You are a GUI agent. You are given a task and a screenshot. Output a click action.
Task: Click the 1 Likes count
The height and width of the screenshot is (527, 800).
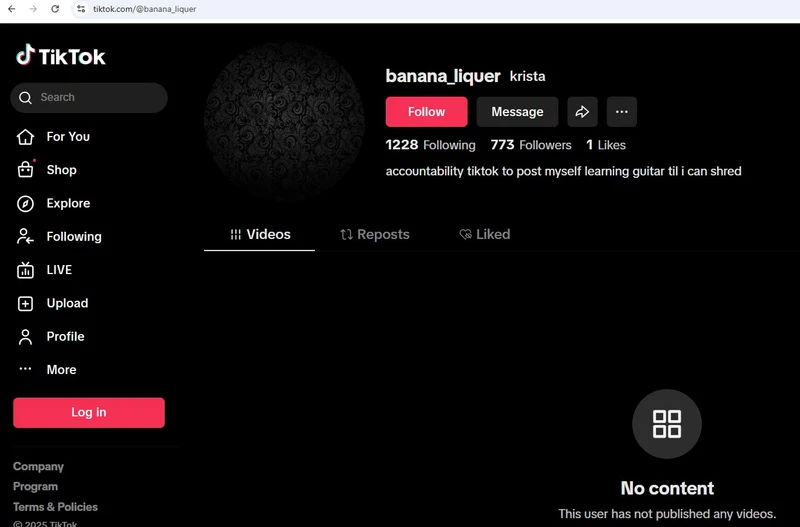606,145
